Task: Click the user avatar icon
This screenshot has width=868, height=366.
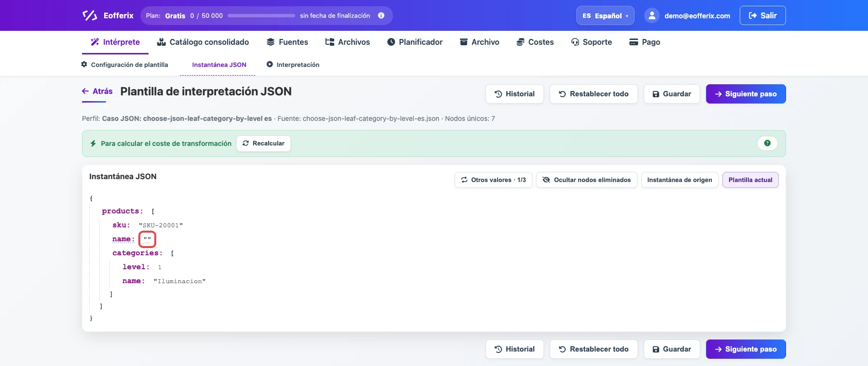Action: pos(652,15)
